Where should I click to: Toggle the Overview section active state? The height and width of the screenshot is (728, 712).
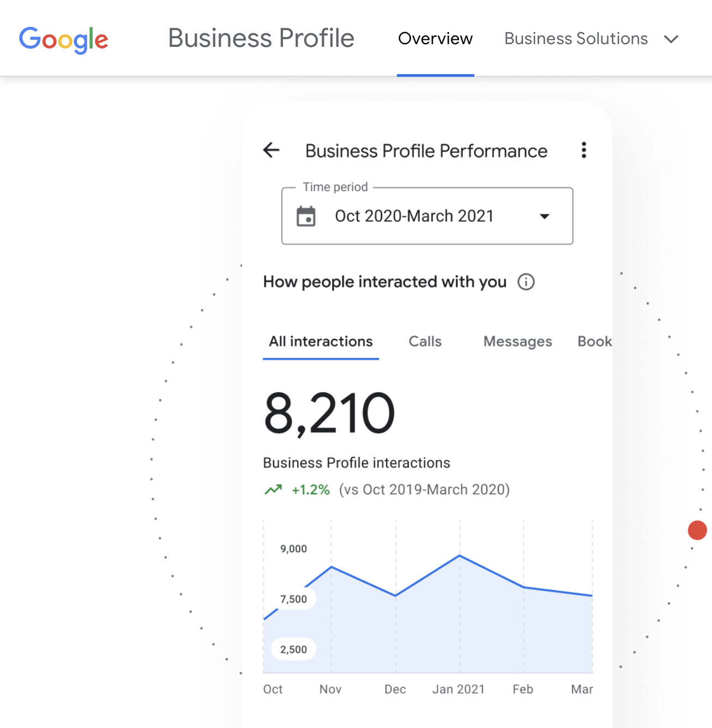(x=435, y=39)
